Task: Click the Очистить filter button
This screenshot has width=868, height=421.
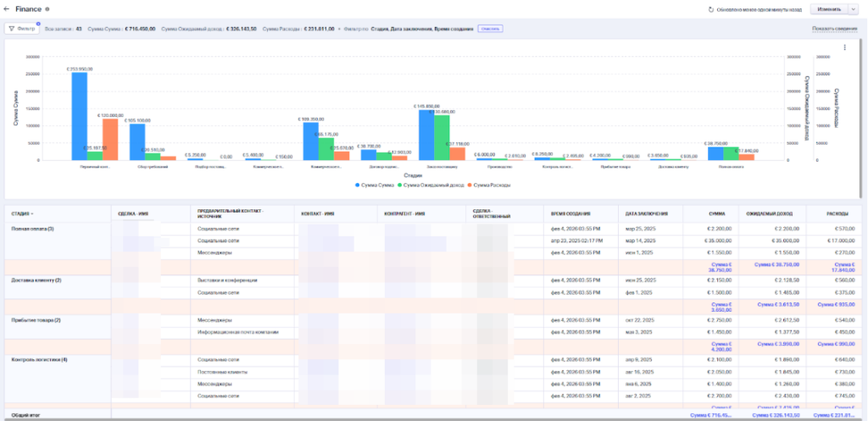Action: tap(490, 28)
